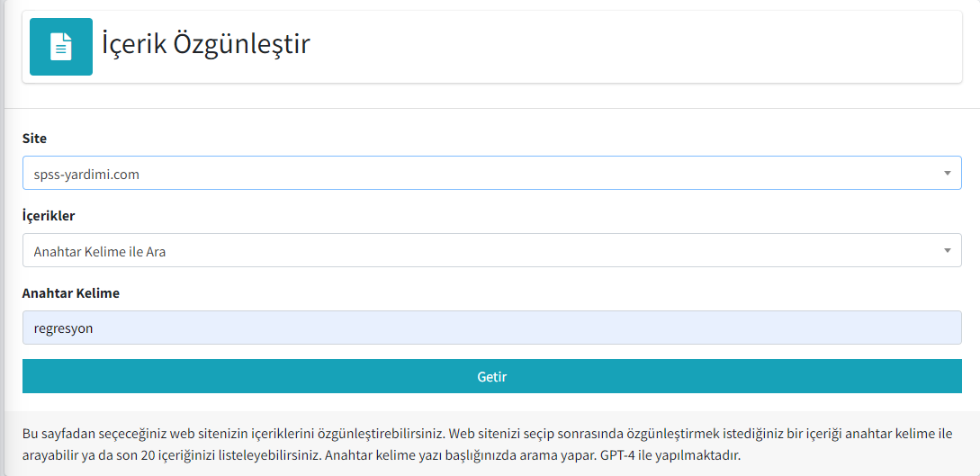The image size is (980, 476).
Task: Click the İçerikler field label
Action: pyautogui.click(x=49, y=216)
